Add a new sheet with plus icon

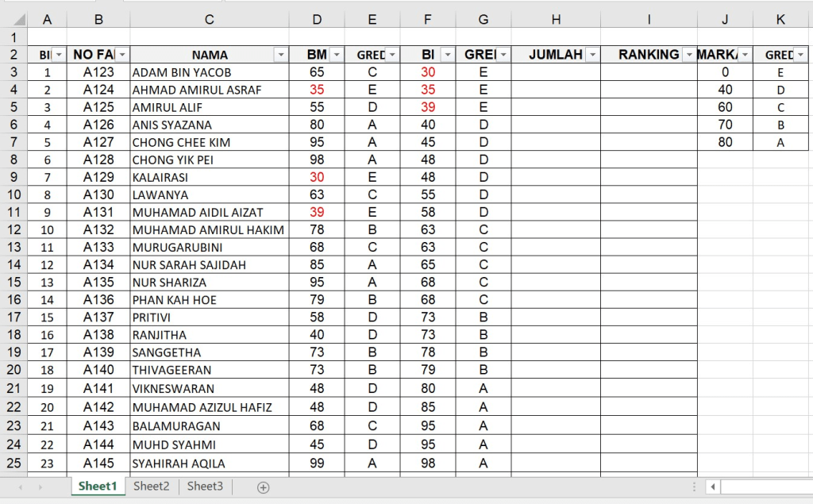(x=264, y=487)
